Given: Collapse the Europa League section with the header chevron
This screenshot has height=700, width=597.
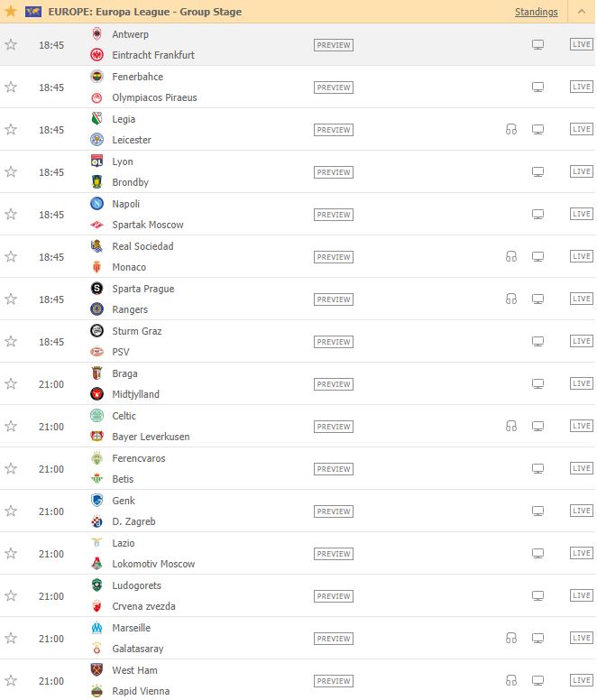Looking at the screenshot, I should [582, 12].
